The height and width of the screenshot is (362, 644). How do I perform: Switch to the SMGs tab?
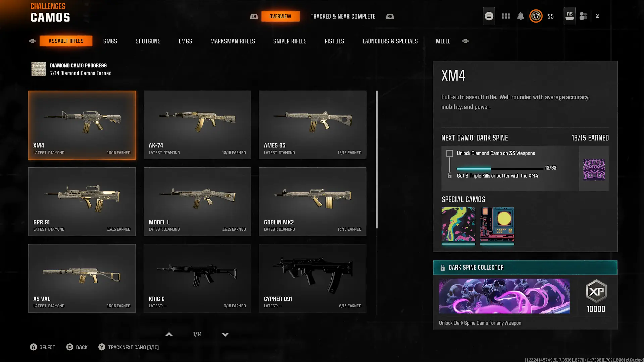pos(110,41)
